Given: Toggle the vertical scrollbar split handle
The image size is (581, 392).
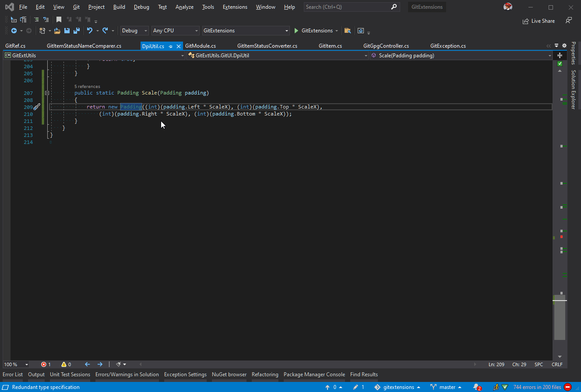Looking at the screenshot, I should (559, 56).
